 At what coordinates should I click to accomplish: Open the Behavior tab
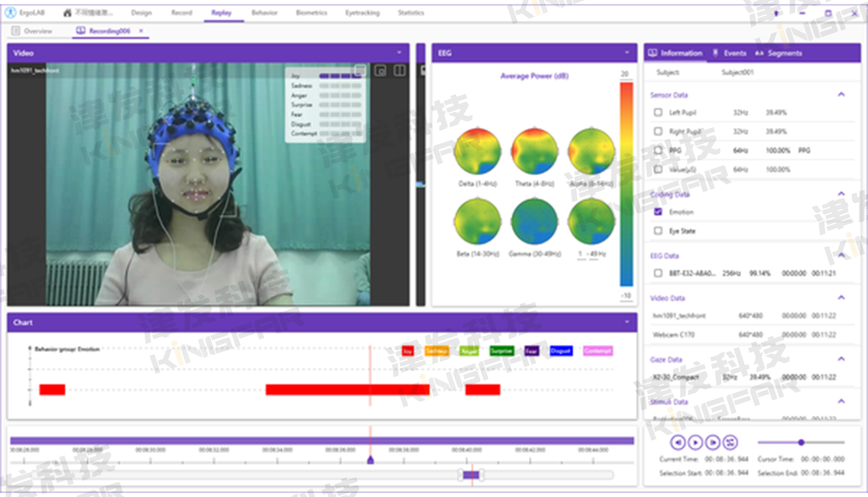pos(264,13)
